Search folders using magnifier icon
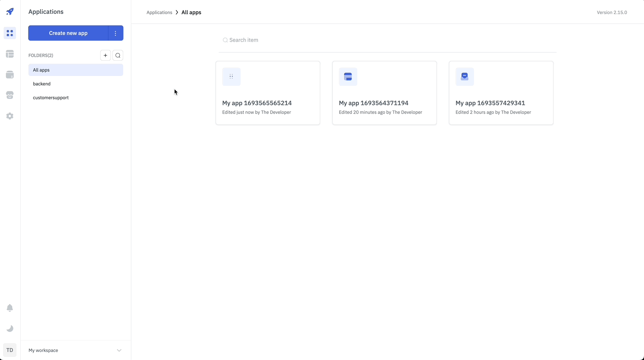 (x=118, y=55)
